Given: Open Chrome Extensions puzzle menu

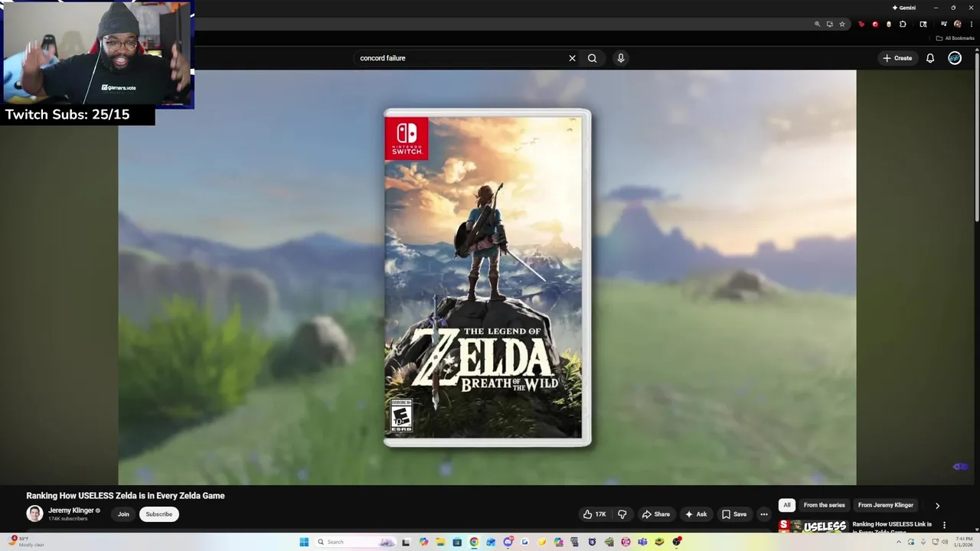Looking at the screenshot, I should [903, 24].
